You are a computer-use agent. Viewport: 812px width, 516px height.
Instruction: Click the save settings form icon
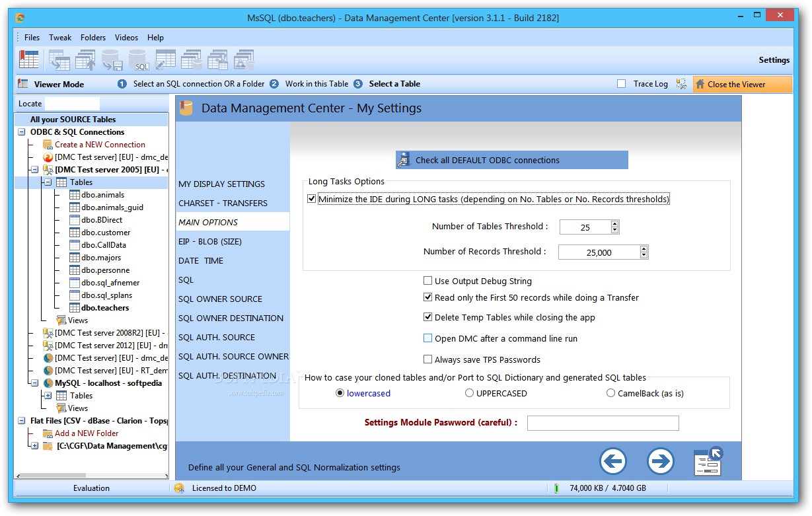click(708, 461)
